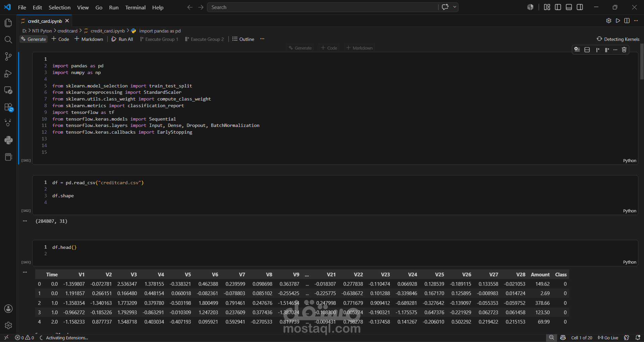Add a Markdown cell from toolbar

(x=89, y=39)
